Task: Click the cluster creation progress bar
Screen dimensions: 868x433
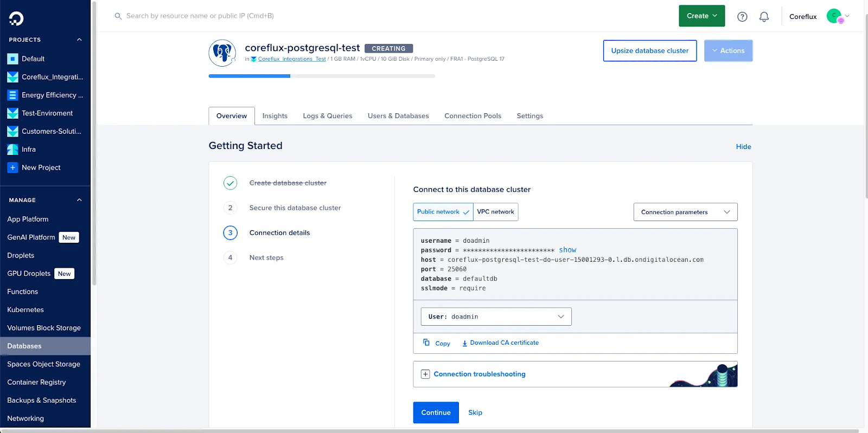Action: pos(322,76)
